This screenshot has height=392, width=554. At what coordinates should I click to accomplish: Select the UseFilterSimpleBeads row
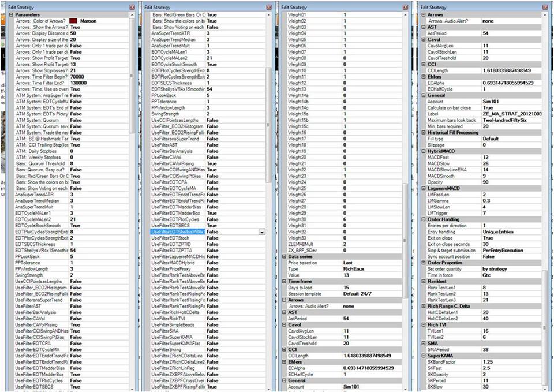point(208,325)
